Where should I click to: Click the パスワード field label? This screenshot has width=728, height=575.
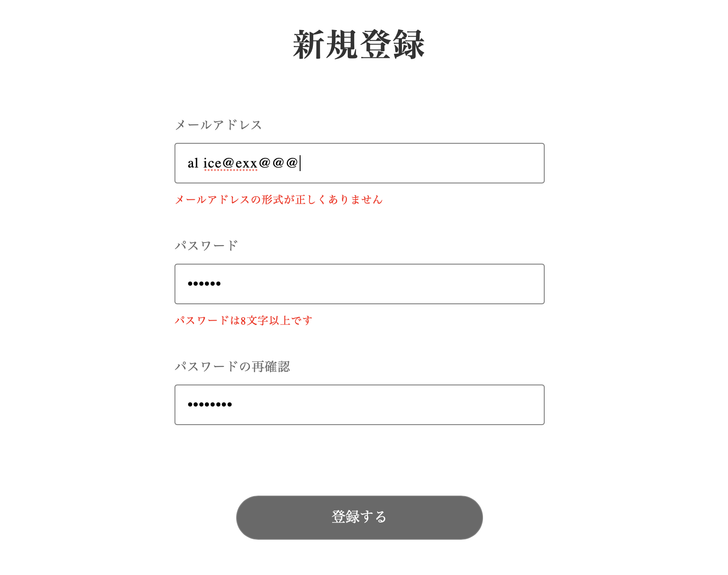click(x=205, y=245)
